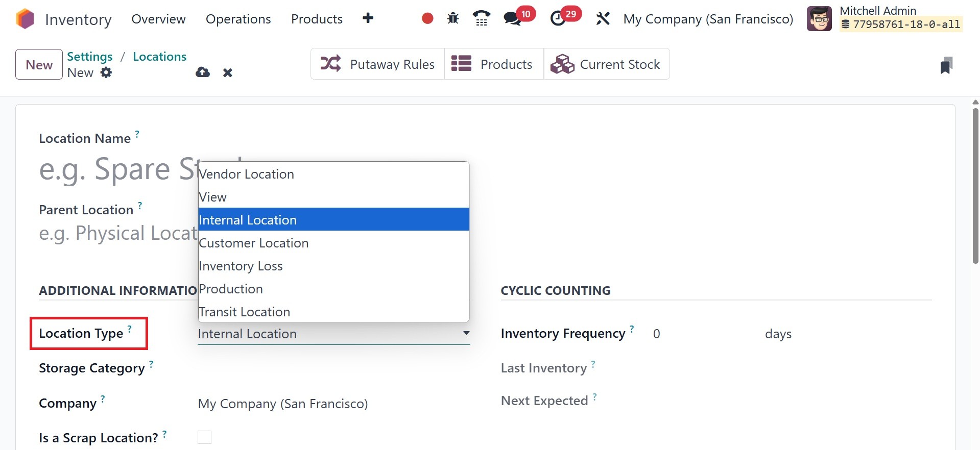
Task: Click the Inventory app logo icon
Action: (25, 19)
